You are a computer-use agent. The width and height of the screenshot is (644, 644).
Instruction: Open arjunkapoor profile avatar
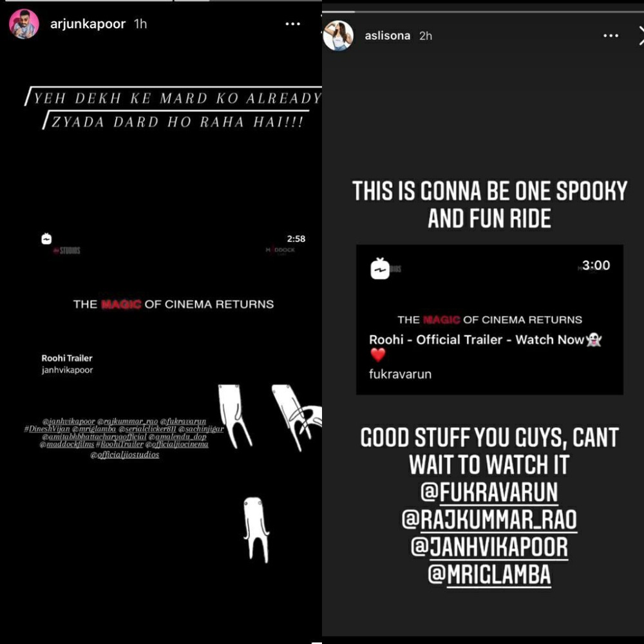(x=24, y=24)
